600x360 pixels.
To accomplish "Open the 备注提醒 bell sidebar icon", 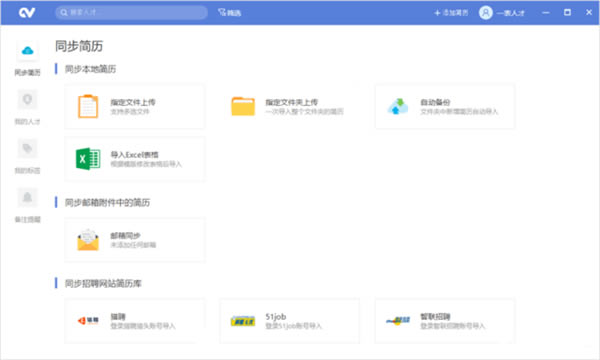I will (x=28, y=197).
